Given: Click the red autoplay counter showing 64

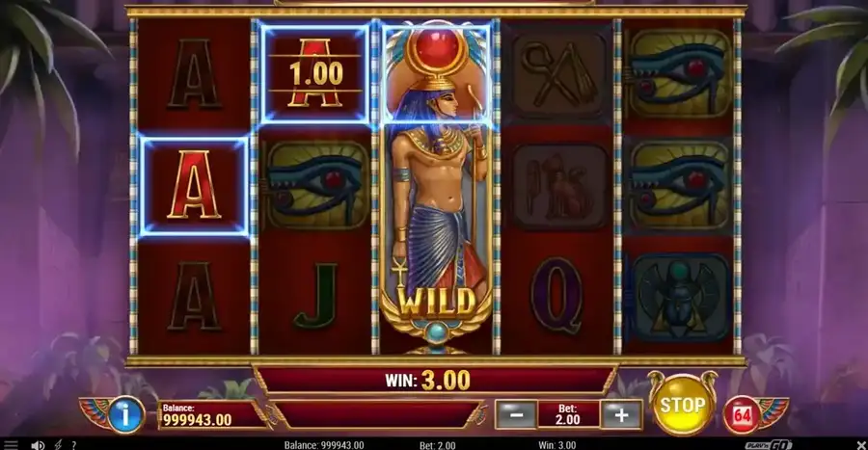Looking at the screenshot, I should pyautogui.click(x=742, y=414).
